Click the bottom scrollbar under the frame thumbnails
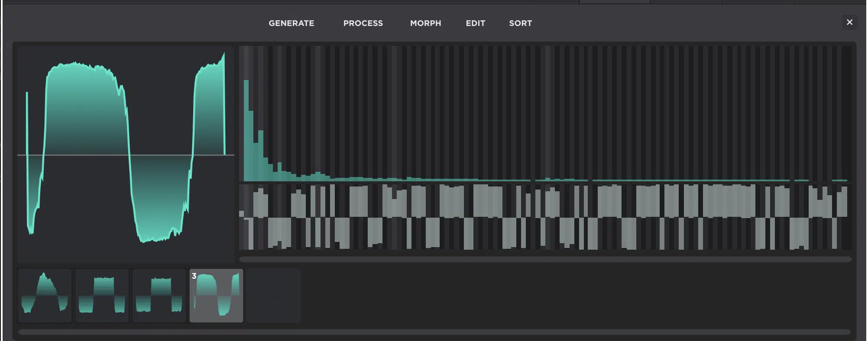Screen dimensions: 868x341 coord(434,332)
